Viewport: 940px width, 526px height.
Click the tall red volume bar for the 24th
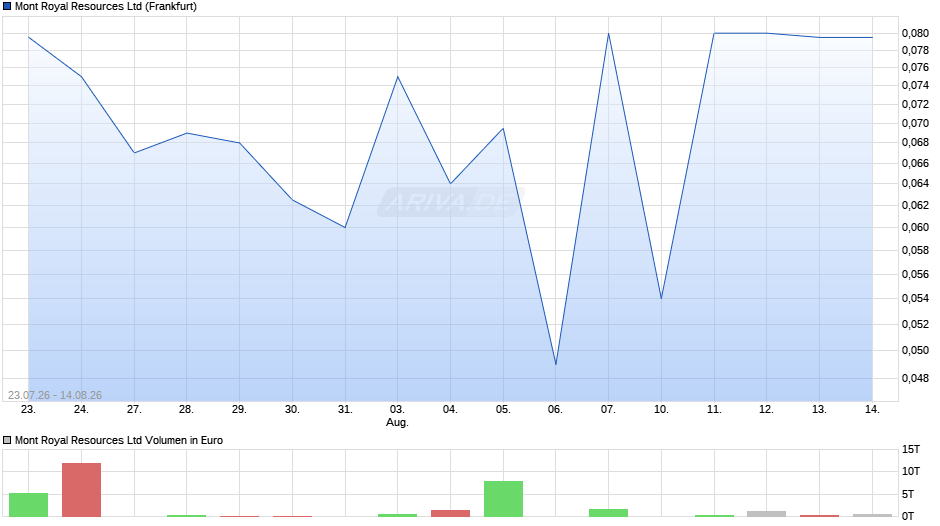click(x=81, y=490)
